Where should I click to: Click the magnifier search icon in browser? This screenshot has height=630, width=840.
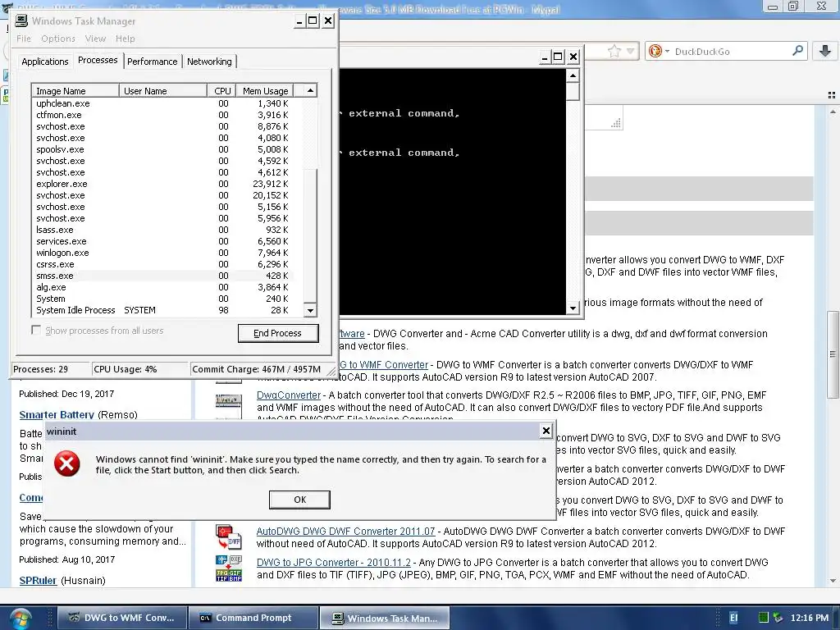click(x=797, y=51)
